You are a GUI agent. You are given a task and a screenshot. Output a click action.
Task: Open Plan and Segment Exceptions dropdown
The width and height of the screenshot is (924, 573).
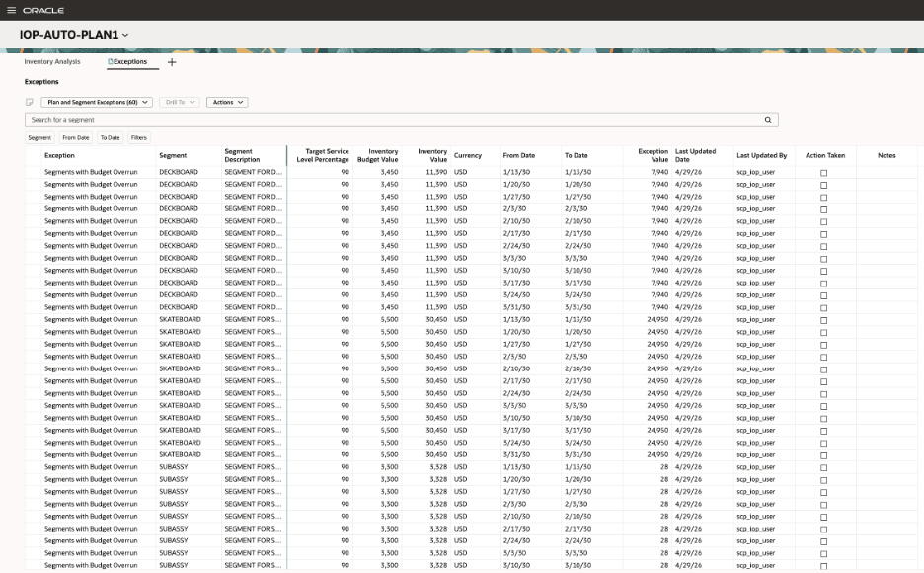click(x=97, y=102)
